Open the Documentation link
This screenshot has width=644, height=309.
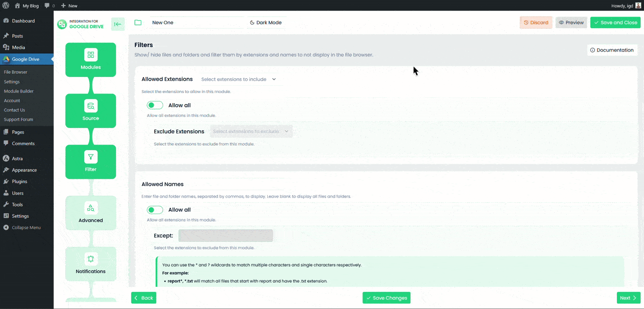click(612, 50)
